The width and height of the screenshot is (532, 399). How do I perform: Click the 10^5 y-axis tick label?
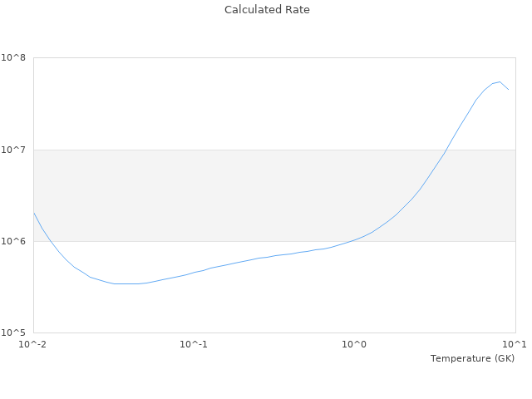pyautogui.click(x=17, y=332)
